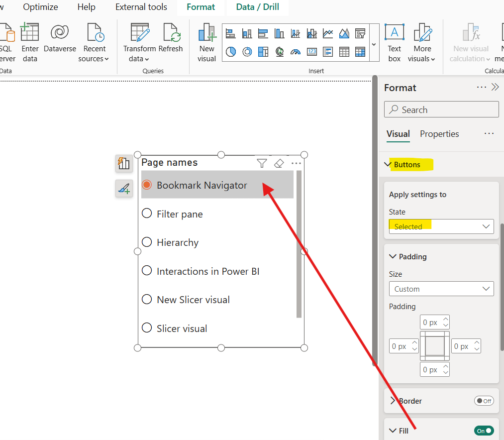Select the Filter pane radio button

point(147,214)
